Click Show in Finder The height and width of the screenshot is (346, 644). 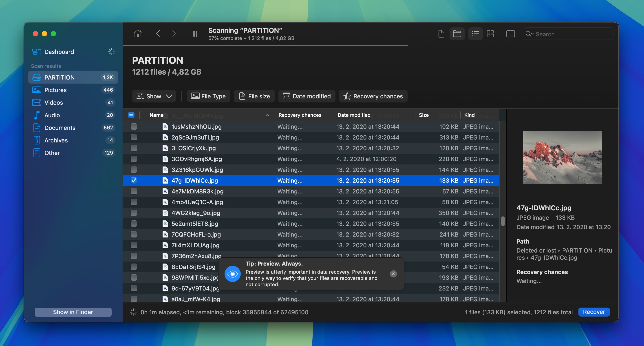click(x=73, y=312)
